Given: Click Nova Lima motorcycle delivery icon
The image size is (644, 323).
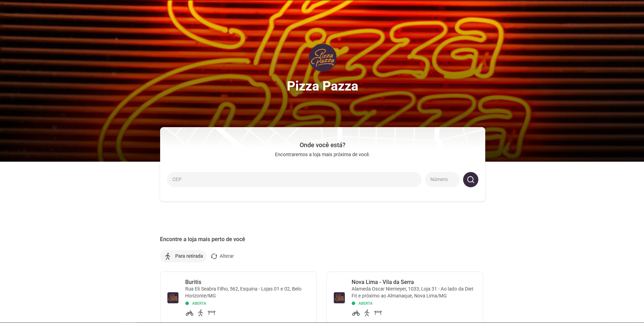Looking at the screenshot, I should 356,313.
